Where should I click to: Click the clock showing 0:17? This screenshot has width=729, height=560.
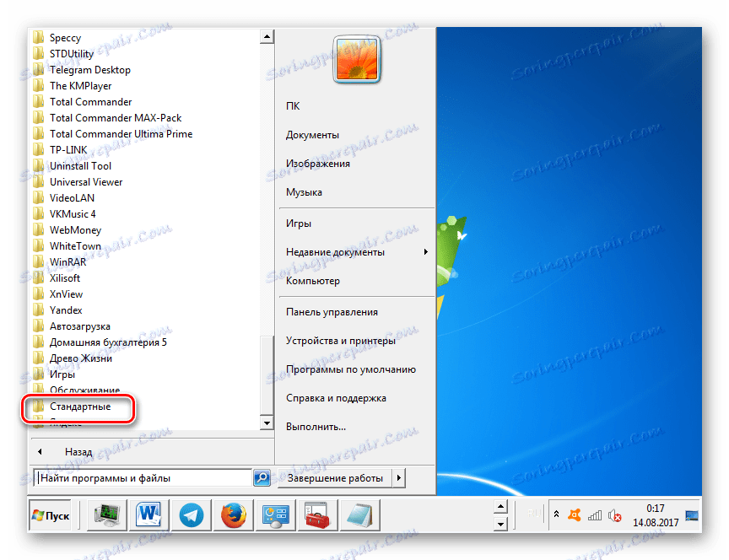656,509
